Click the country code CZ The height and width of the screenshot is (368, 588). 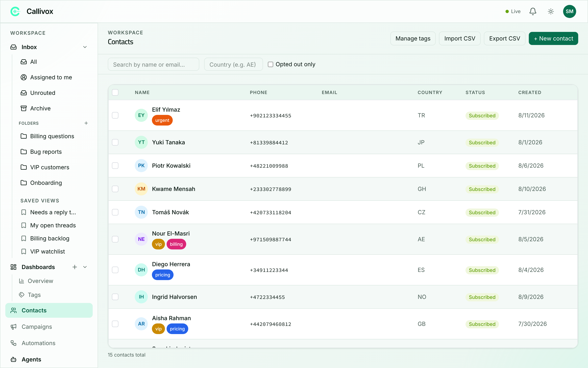click(421, 212)
